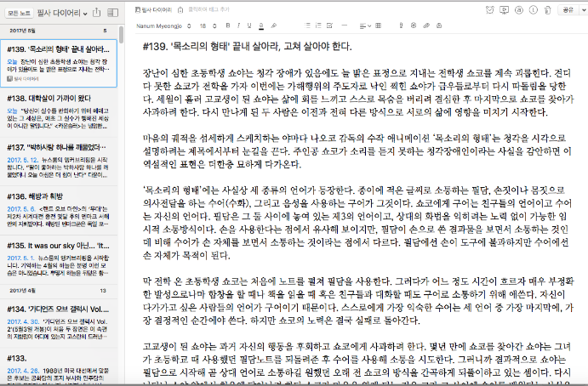This screenshot has height=386, width=588.
Task: Open note #136. 해방과 희망
Action: pyautogui.click(x=59, y=210)
